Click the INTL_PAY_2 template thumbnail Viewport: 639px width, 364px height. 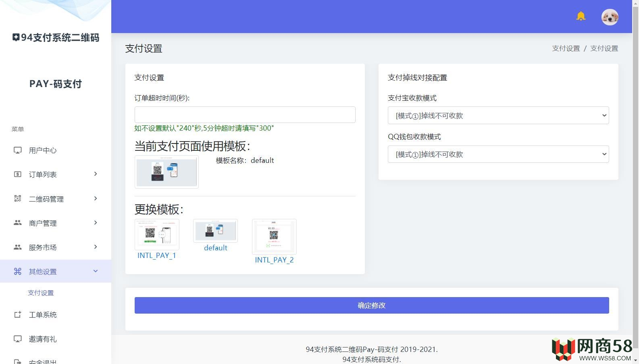[x=274, y=237]
